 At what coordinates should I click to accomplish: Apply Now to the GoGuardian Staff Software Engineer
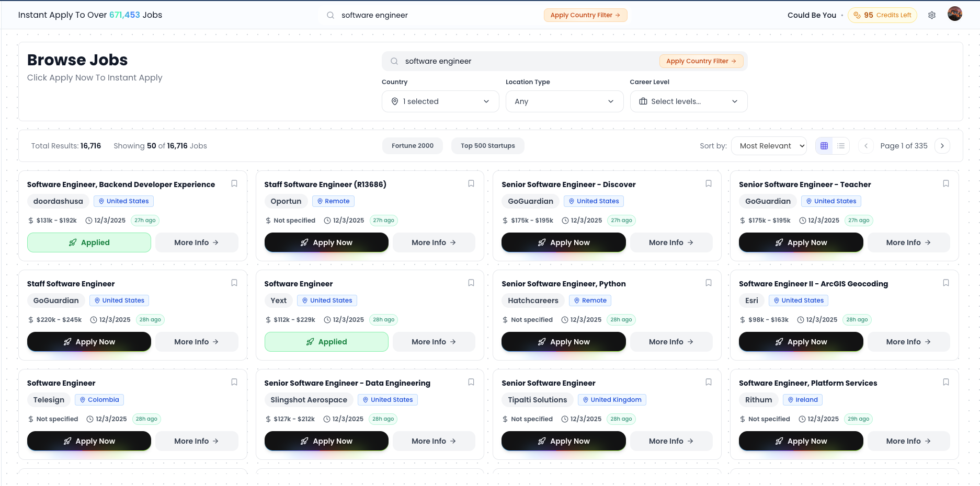pos(89,341)
